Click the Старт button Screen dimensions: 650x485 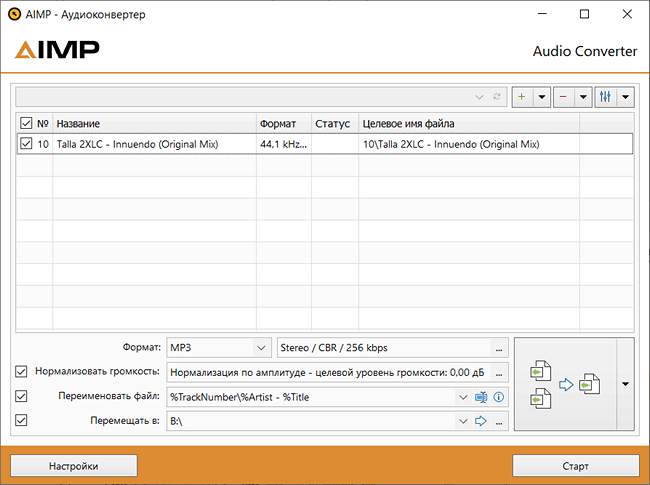click(x=575, y=466)
